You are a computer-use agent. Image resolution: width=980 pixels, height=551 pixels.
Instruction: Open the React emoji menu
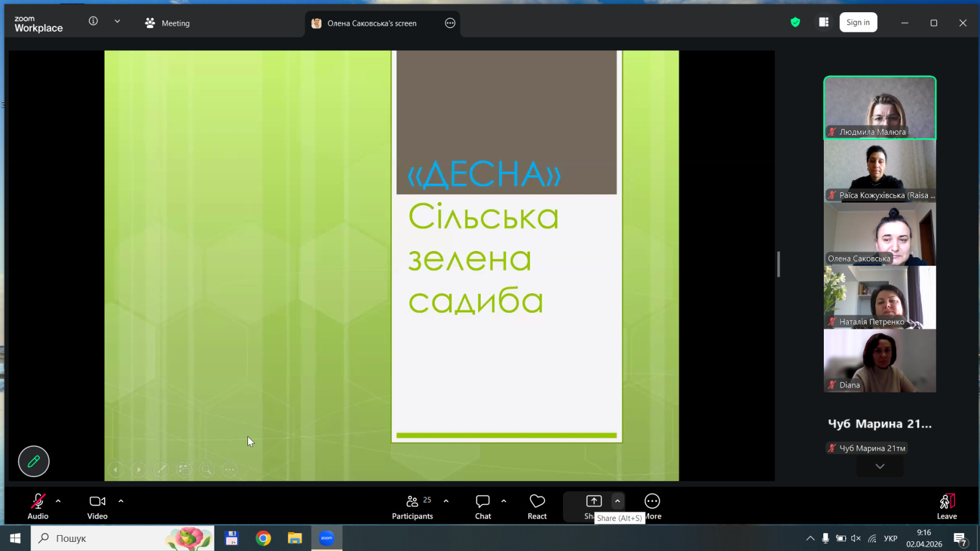pos(537,506)
